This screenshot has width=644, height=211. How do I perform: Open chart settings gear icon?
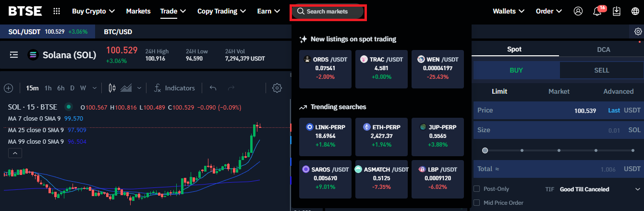pyautogui.click(x=277, y=88)
